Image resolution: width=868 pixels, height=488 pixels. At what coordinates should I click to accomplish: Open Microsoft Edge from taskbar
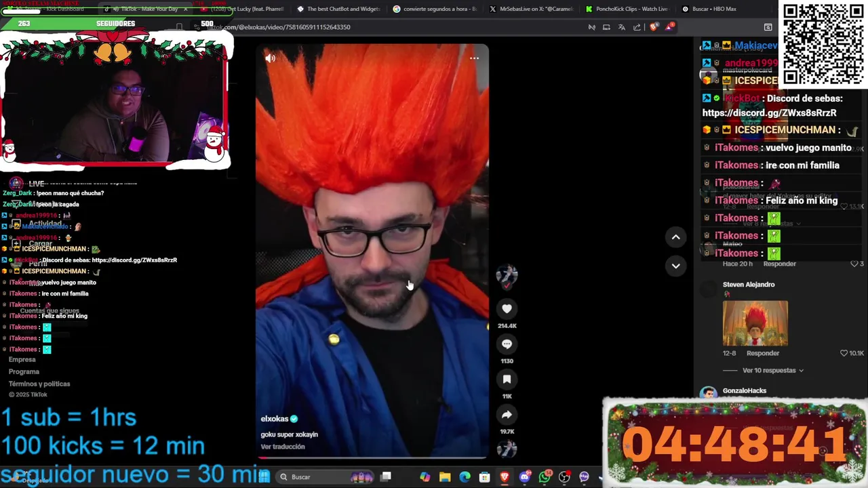click(x=465, y=477)
